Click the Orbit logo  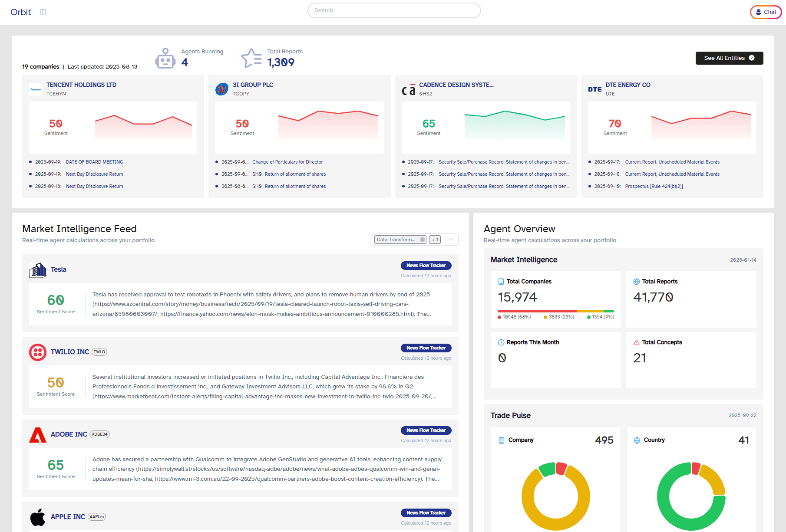(20, 12)
